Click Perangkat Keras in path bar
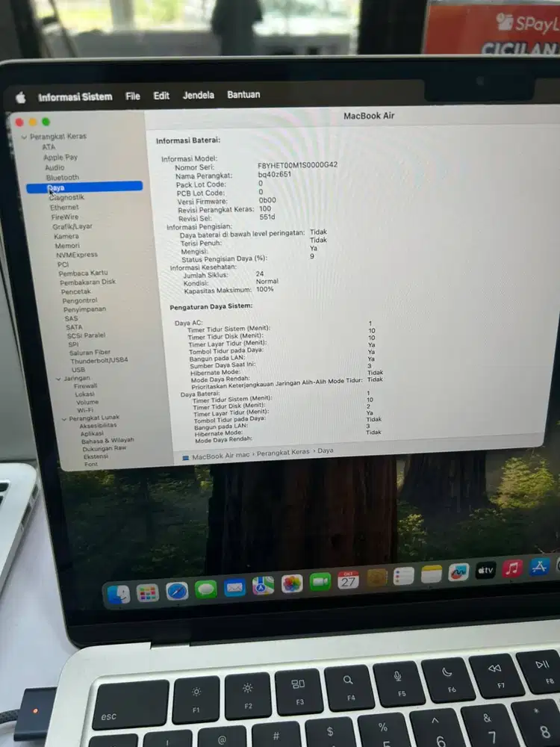The image size is (560, 747). (x=283, y=453)
